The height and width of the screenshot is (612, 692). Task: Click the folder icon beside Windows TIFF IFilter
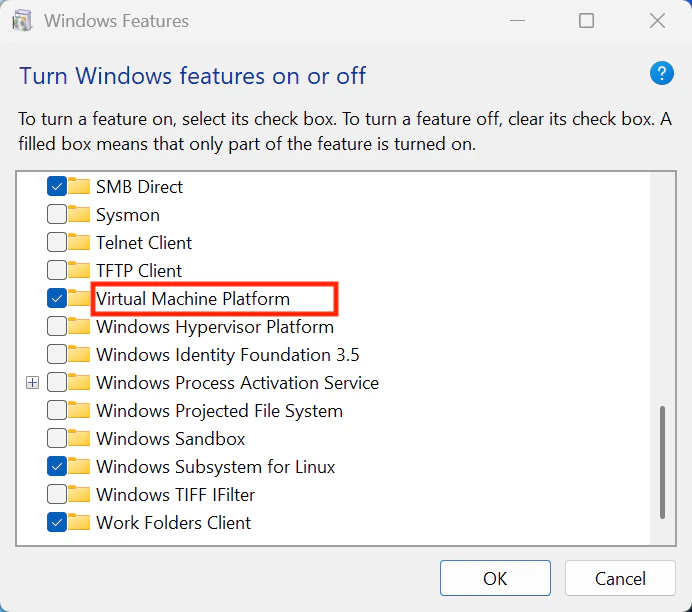click(x=79, y=494)
